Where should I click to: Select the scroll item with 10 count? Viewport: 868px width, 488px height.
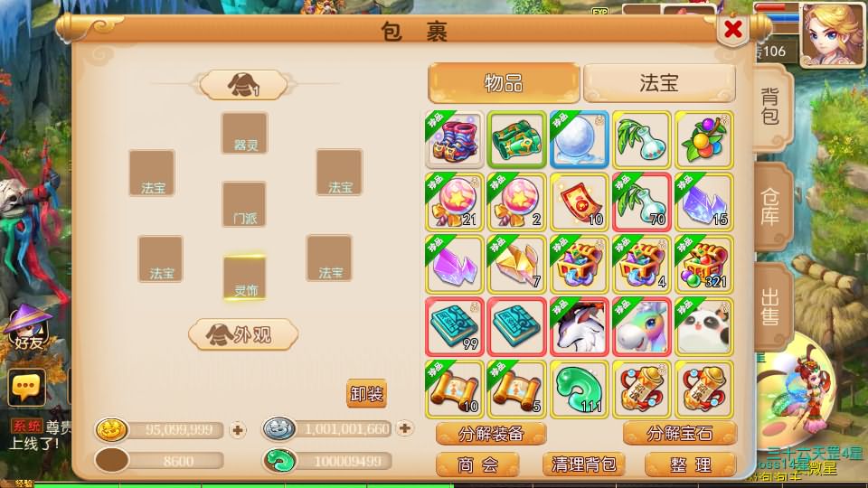[x=455, y=389]
